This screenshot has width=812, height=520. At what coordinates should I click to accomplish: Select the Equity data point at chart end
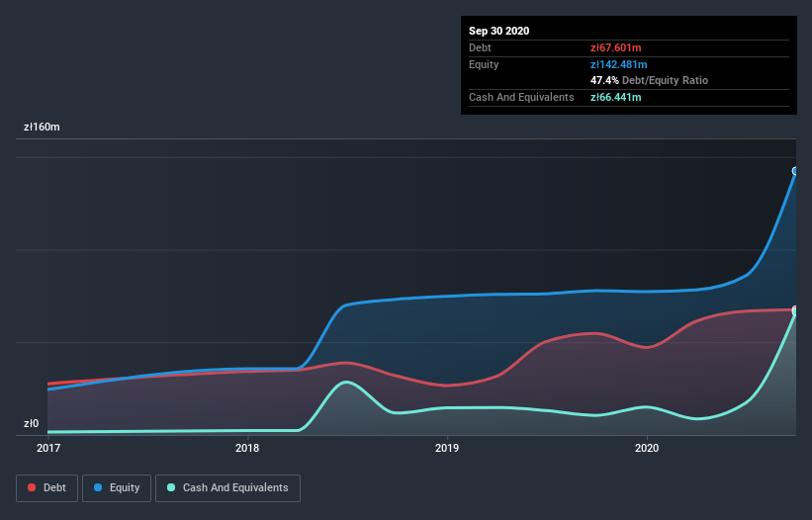point(795,171)
